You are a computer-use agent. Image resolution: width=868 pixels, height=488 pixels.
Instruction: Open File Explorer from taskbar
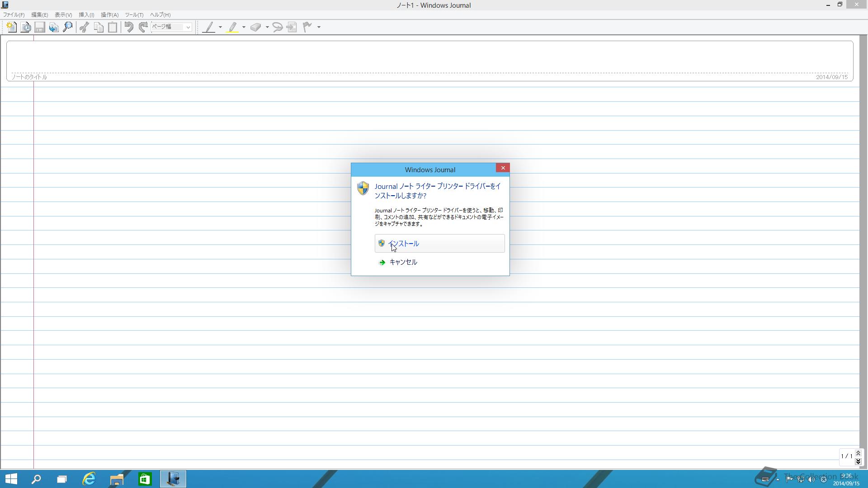click(x=117, y=479)
